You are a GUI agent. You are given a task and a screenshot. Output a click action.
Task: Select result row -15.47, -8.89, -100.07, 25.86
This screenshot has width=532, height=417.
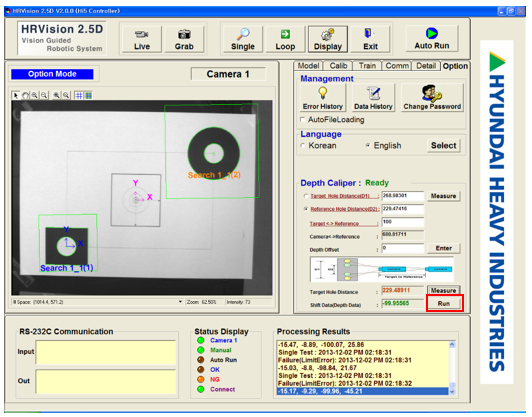(x=363, y=344)
